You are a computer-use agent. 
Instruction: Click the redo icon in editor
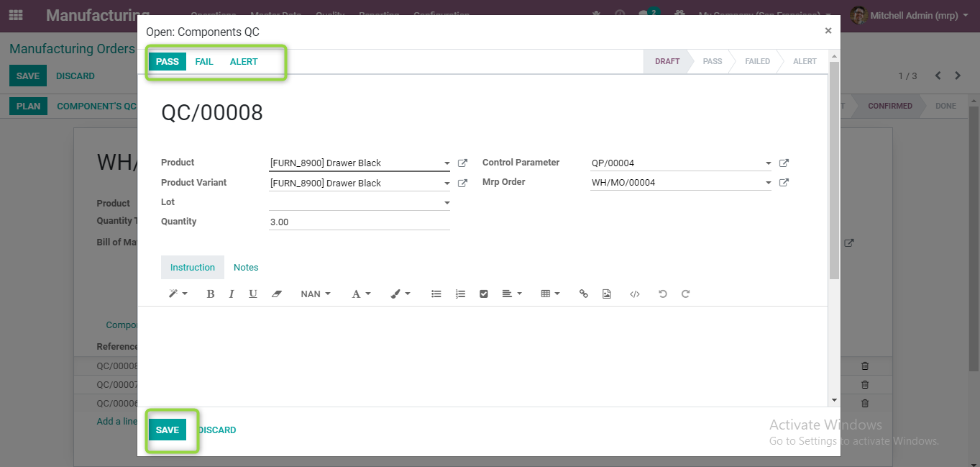[x=686, y=294]
